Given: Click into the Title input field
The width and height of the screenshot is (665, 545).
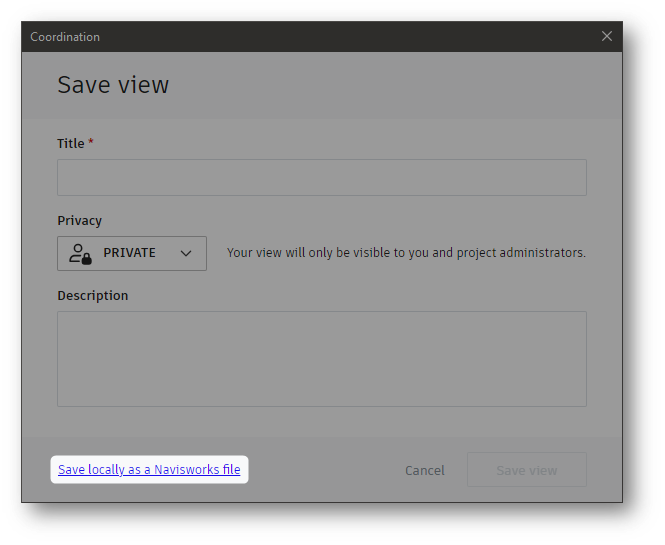Looking at the screenshot, I should (x=322, y=177).
